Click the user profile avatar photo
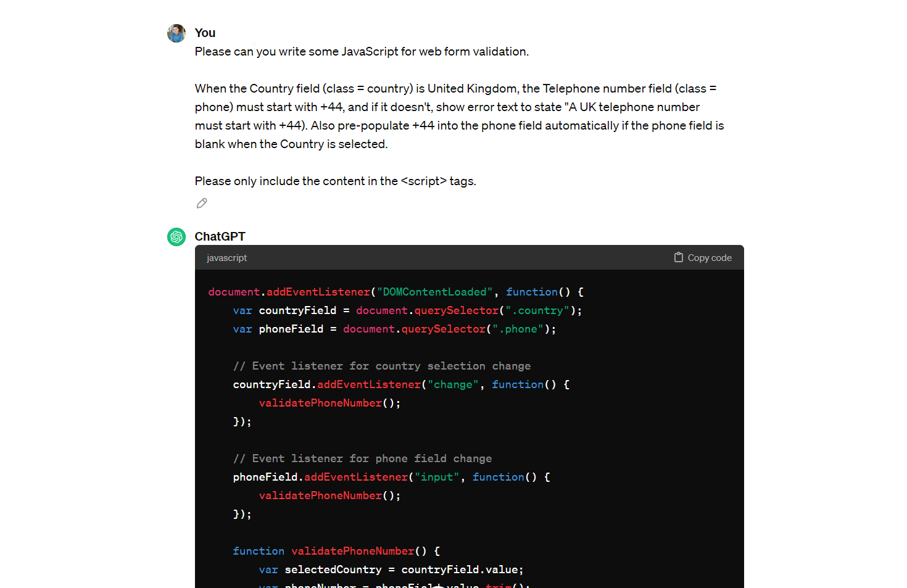907x588 pixels. [x=176, y=33]
